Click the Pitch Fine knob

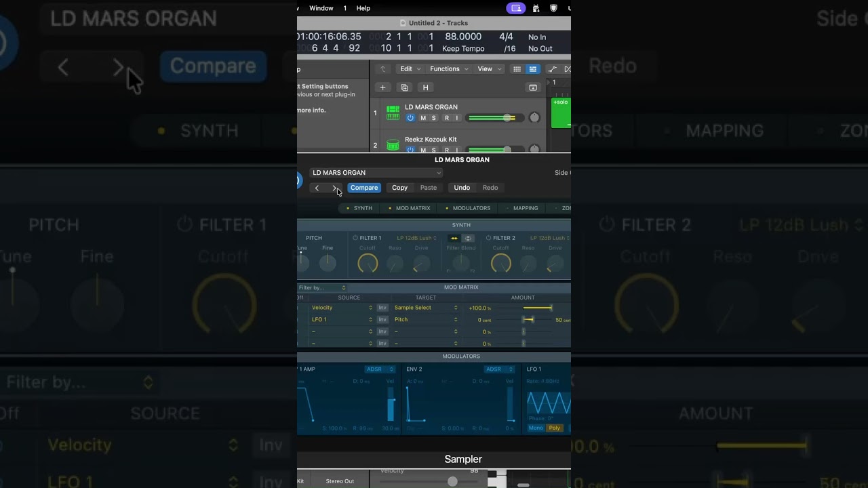coord(328,264)
